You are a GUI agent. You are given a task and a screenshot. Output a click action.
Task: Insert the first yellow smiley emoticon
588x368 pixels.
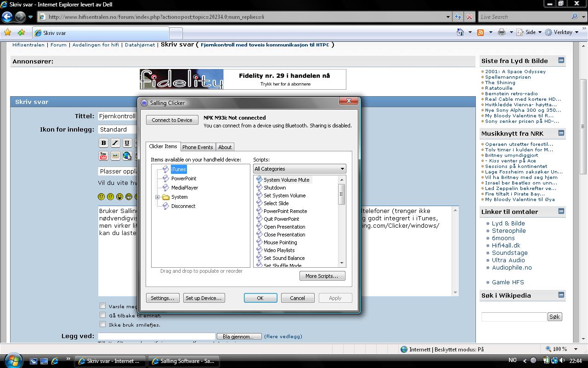coord(102,197)
